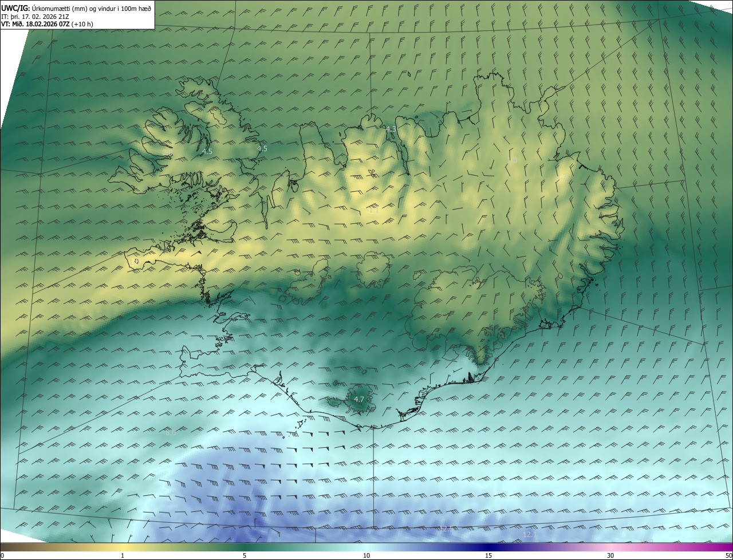Click the '50' tick on the color scale
The height and width of the screenshot is (560, 733).
[x=728, y=555]
